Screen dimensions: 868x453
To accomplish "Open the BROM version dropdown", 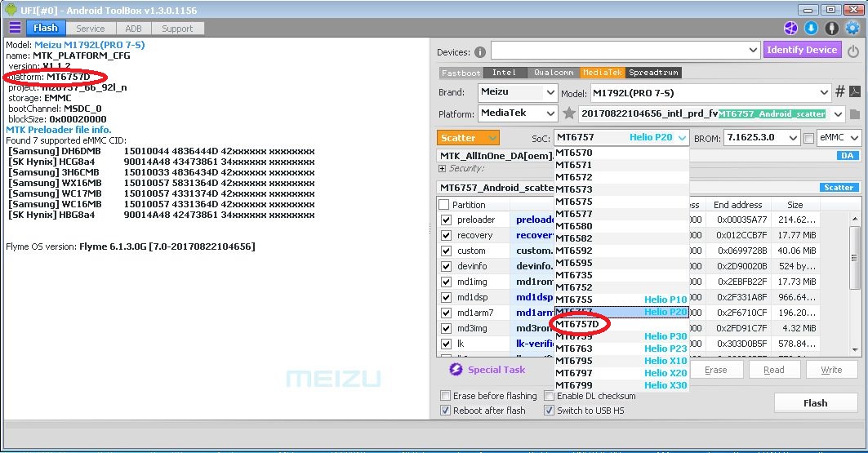I will pyautogui.click(x=762, y=138).
